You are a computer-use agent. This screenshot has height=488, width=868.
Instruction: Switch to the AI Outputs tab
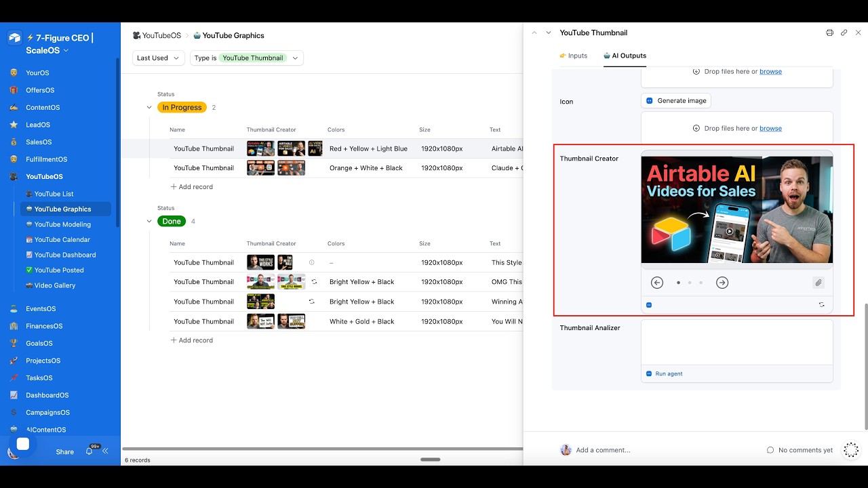pos(625,56)
